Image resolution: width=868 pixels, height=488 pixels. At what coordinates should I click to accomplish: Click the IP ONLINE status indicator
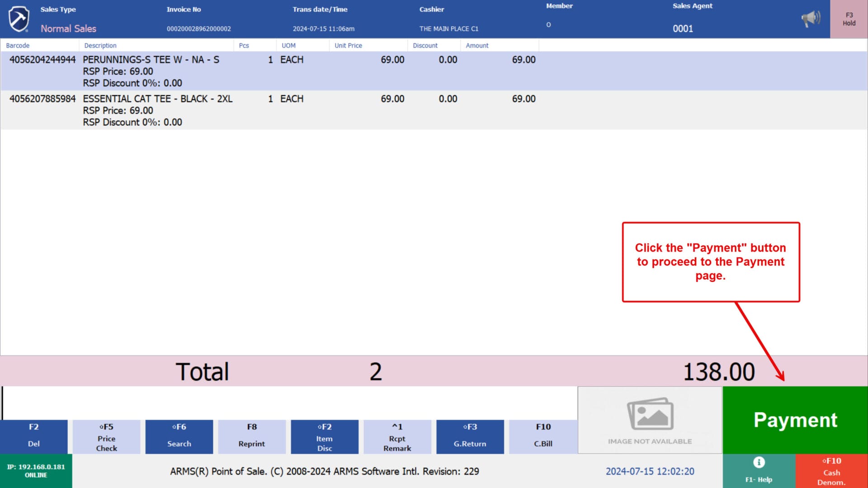[36, 471]
